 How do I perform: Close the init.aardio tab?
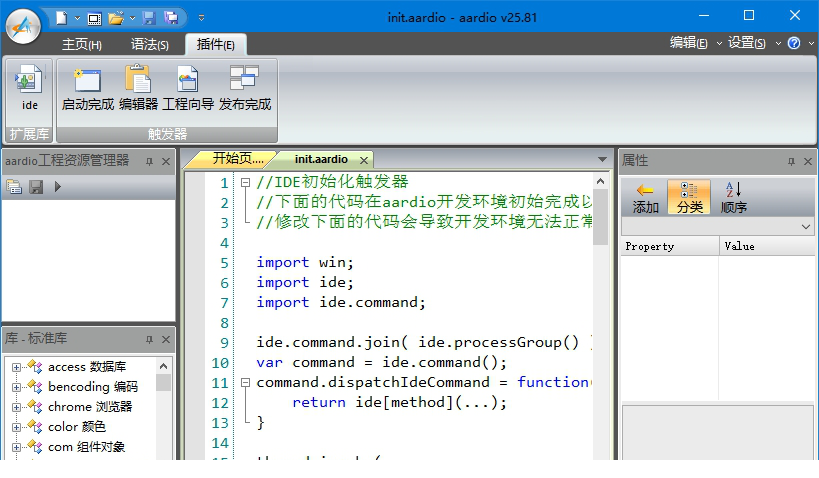tap(364, 160)
